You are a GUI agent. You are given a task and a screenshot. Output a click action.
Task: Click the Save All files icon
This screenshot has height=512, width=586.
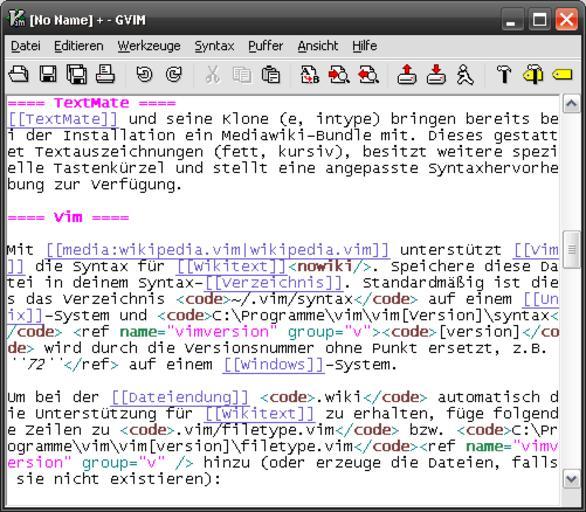(77, 74)
